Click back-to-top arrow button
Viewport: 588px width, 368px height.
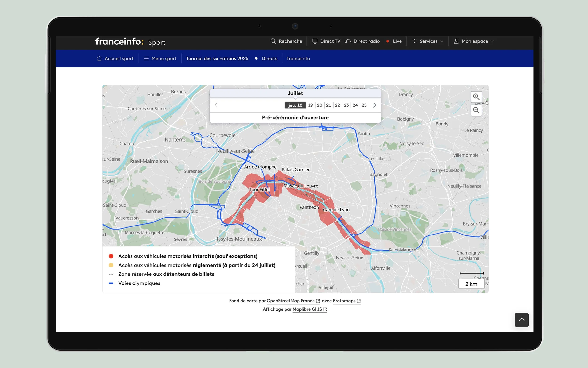(521, 319)
